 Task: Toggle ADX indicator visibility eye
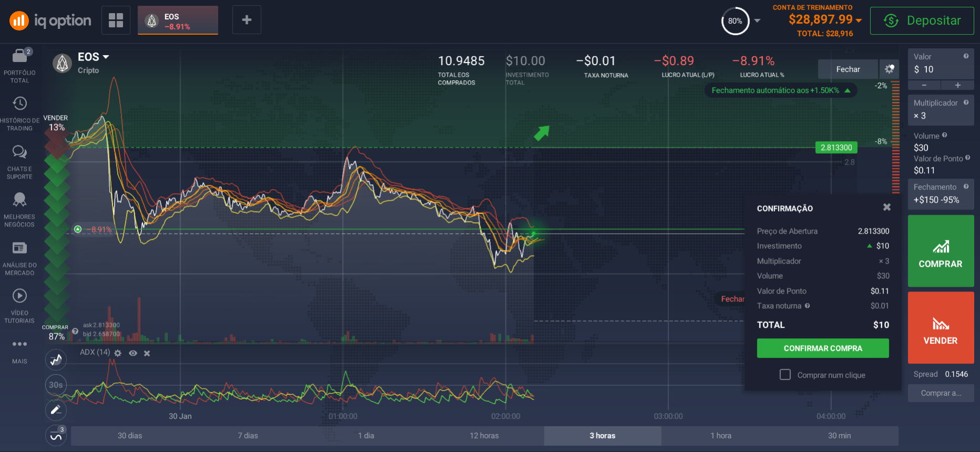click(133, 353)
